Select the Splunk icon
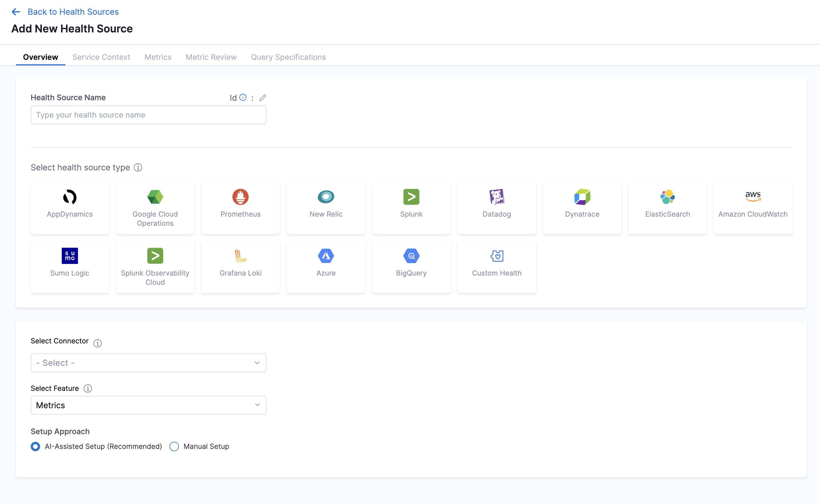 (411, 197)
